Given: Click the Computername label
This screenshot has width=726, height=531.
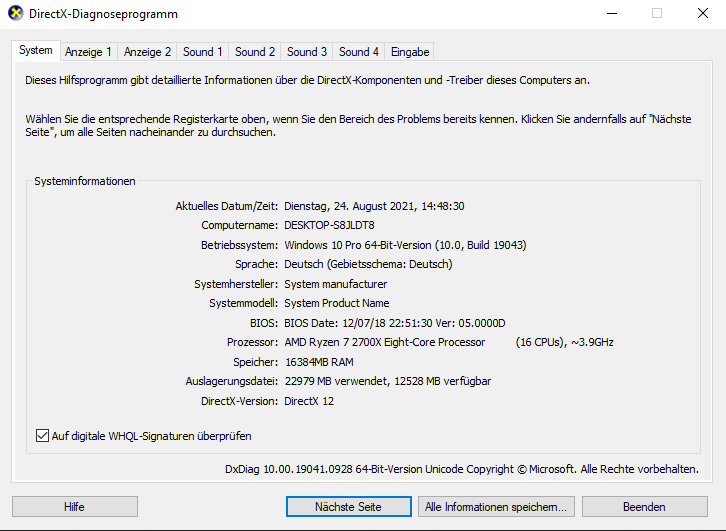Looking at the screenshot, I should (239, 225).
